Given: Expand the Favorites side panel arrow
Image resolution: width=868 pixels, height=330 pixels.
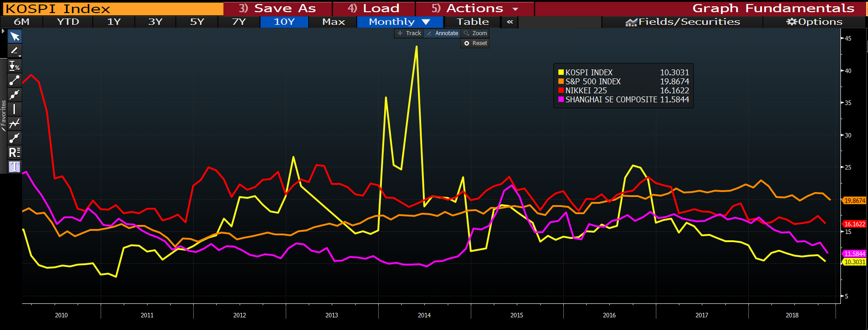Looking at the screenshot, I should point(3,31).
